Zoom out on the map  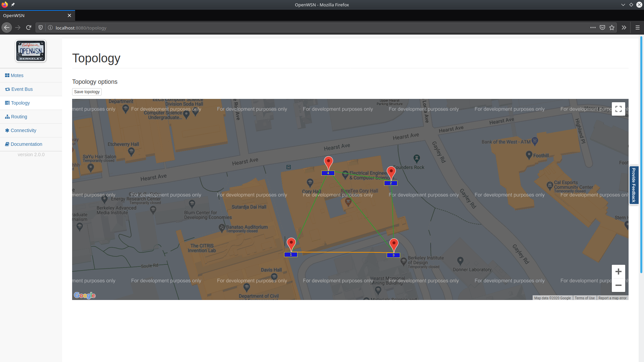pyautogui.click(x=619, y=285)
